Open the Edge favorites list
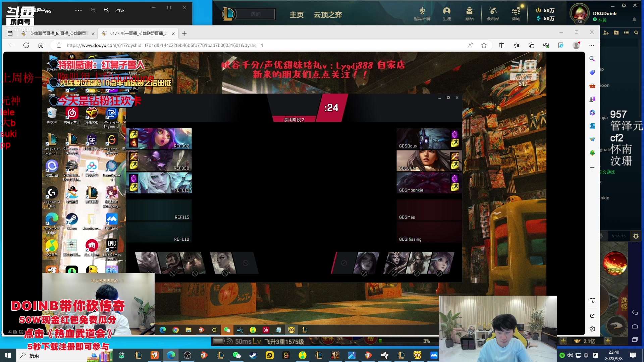Viewport: 644px width, 362px height. (x=517, y=45)
